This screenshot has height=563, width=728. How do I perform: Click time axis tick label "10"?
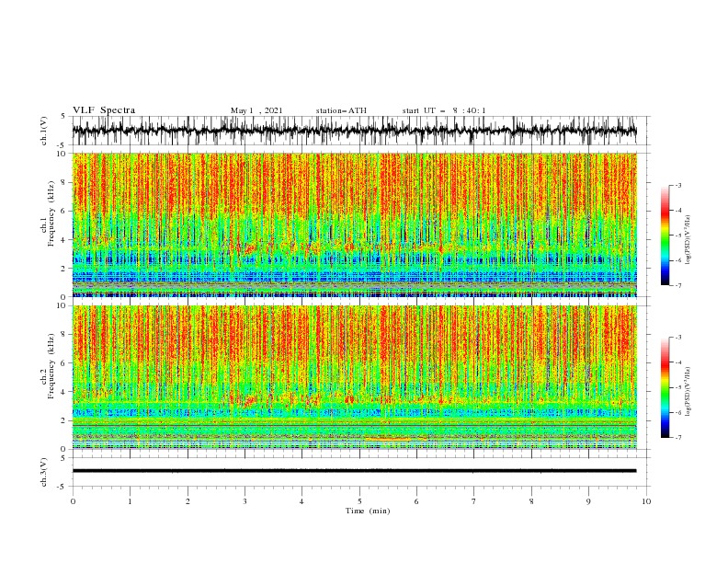point(646,501)
